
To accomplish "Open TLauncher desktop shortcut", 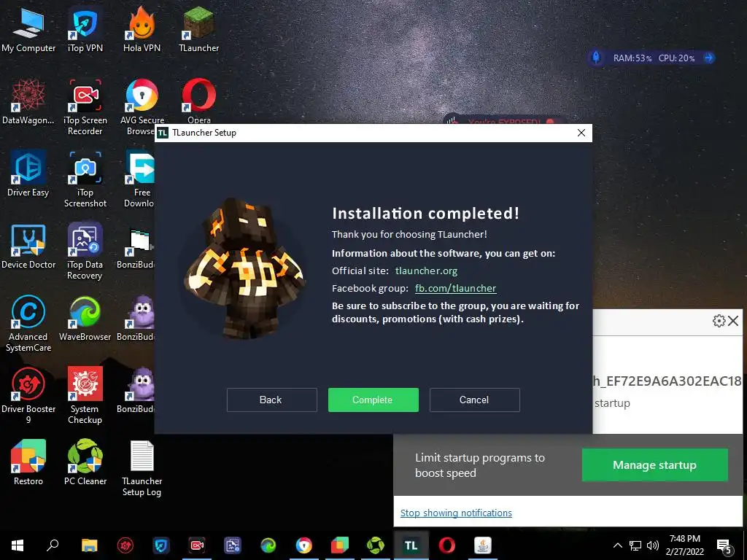I will click(198, 30).
